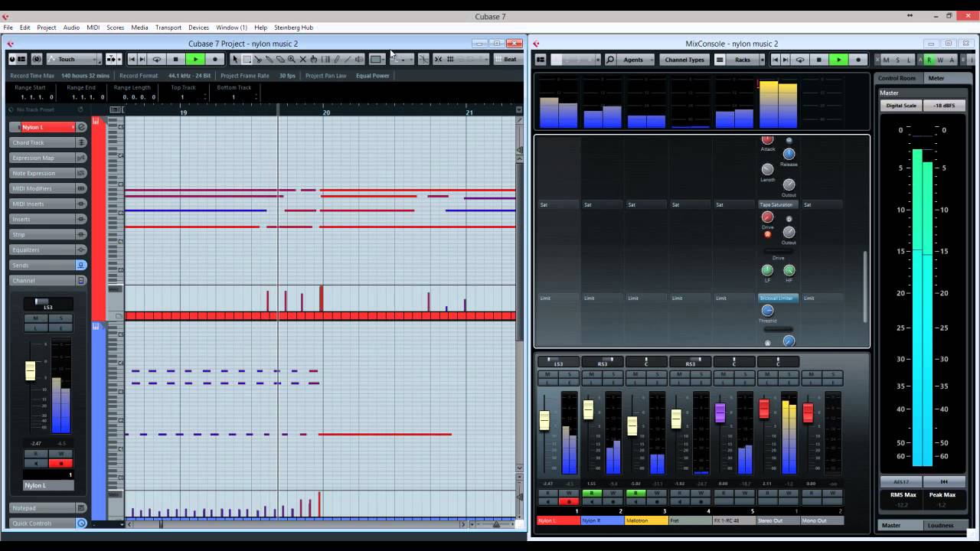This screenshot has width=980, height=551.
Task: Open the MixConsole window layout setup icon
Action: coord(540,59)
